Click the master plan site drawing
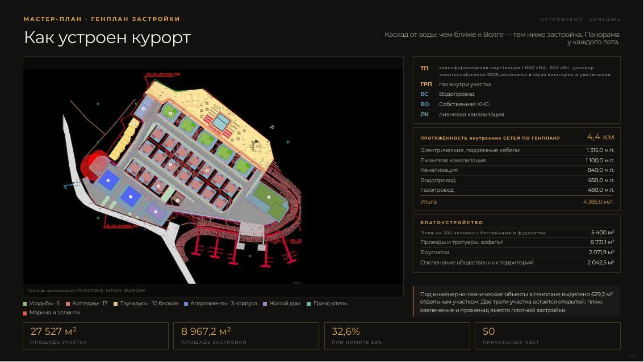Viewport: 644px width, 362px height. tap(213, 176)
